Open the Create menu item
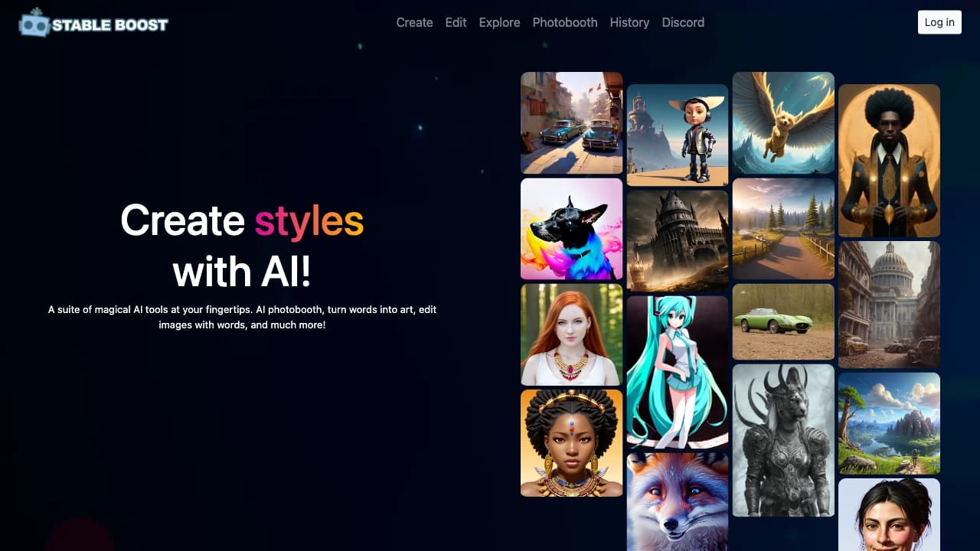The width and height of the screenshot is (980, 551). coord(414,22)
